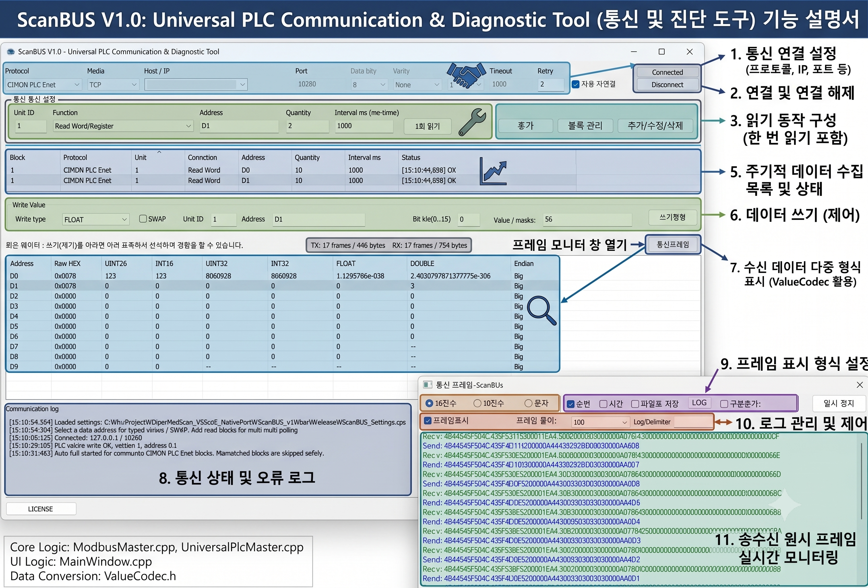Open the Data bits dropdown showing 8
The width and height of the screenshot is (868, 588).
(x=369, y=85)
